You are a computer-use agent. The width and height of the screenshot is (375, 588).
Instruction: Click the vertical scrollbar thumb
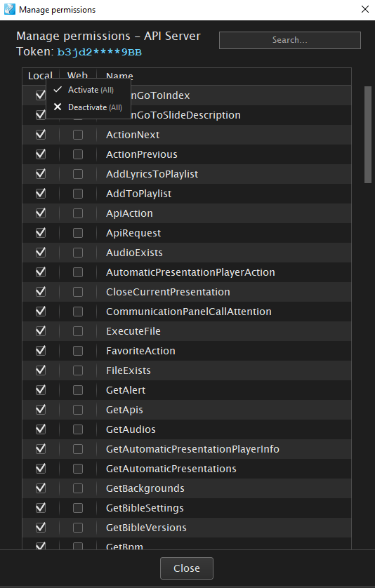click(368, 135)
